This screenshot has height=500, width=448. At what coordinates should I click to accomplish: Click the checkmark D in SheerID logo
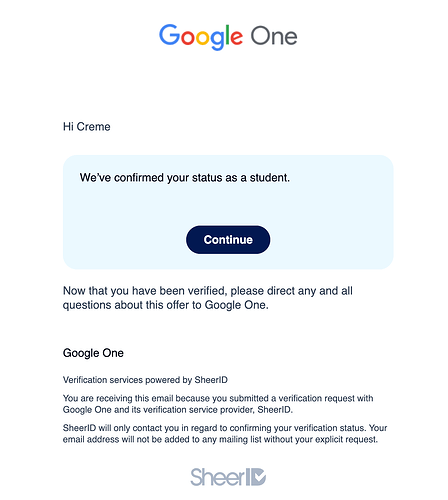[258, 477]
